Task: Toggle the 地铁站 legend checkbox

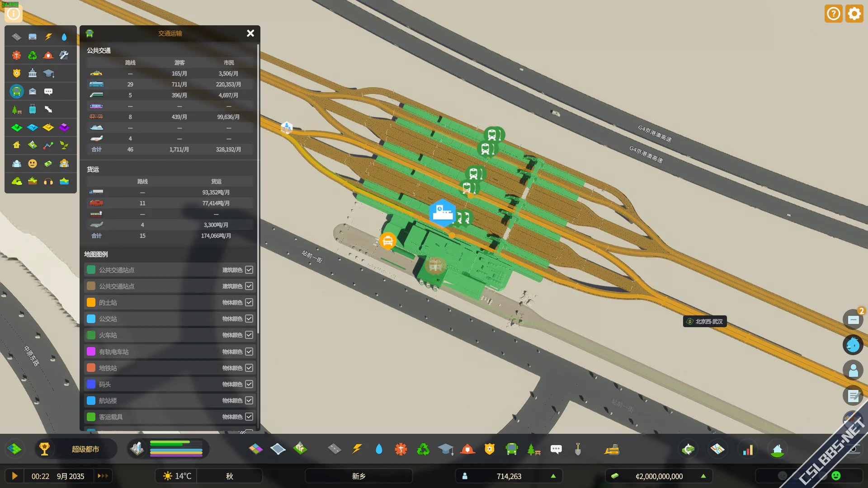Action: click(249, 368)
